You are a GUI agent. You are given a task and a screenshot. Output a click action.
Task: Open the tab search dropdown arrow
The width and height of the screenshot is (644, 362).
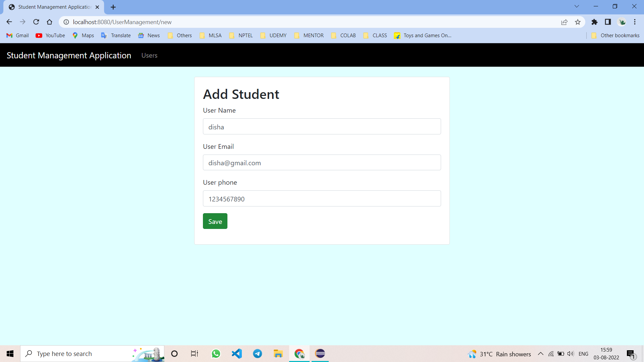576,6
